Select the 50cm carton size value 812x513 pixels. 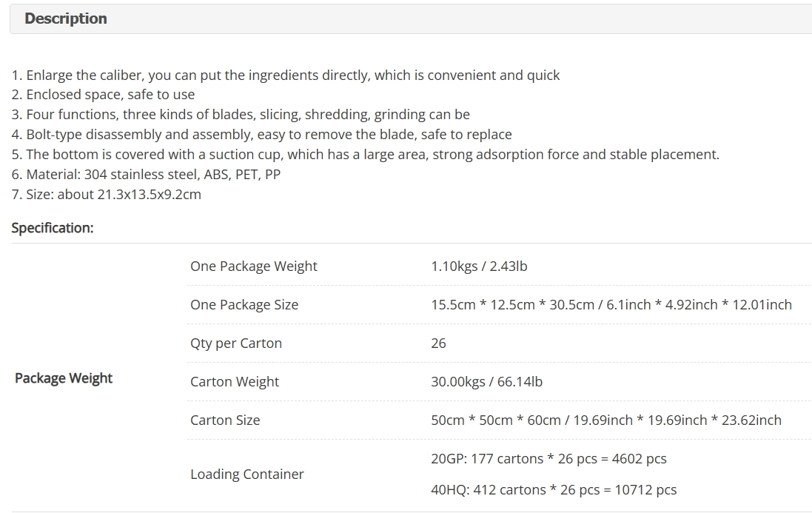click(606, 420)
